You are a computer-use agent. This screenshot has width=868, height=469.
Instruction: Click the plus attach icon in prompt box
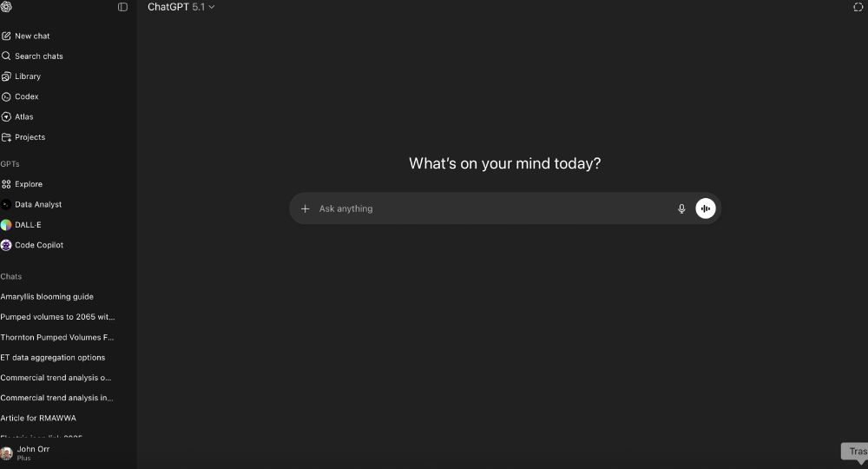click(x=305, y=208)
